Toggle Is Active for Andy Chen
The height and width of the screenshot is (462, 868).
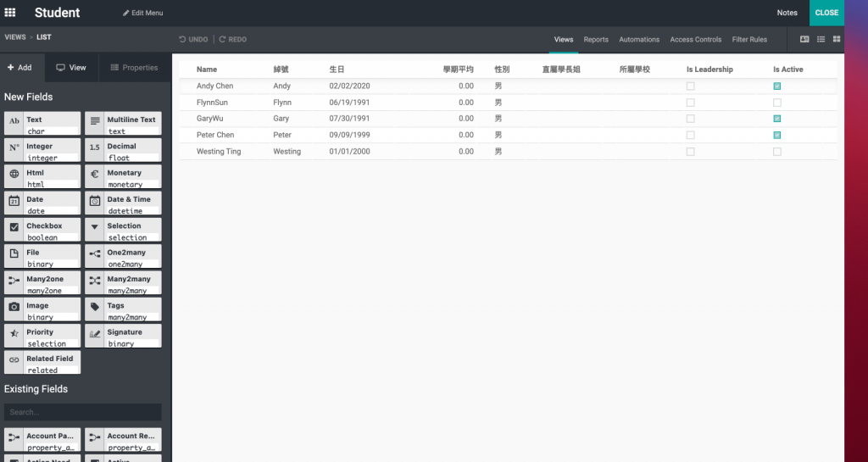click(777, 86)
